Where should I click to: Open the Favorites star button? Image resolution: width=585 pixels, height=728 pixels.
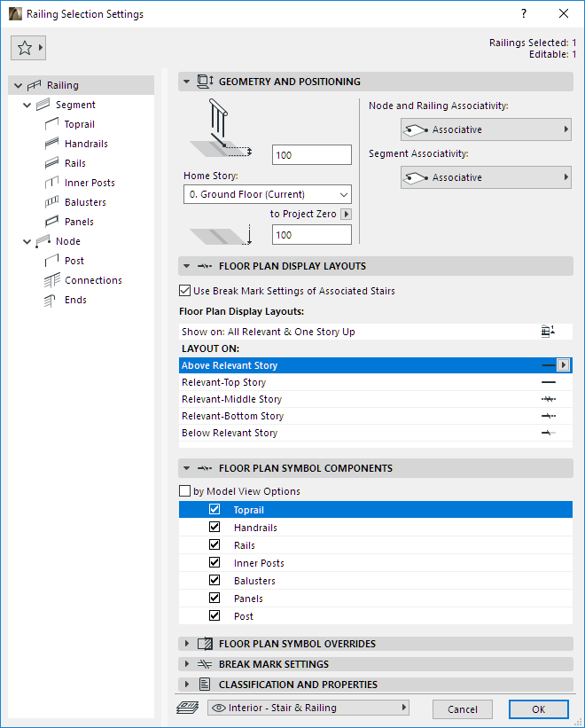(x=27, y=48)
